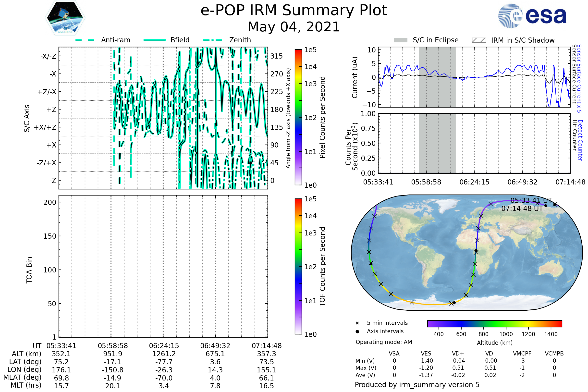Click the Operating mode: AM text

click(384, 342)
